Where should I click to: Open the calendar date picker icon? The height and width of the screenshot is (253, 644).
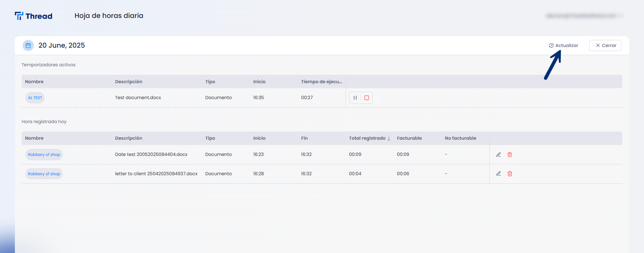[28, 45]
